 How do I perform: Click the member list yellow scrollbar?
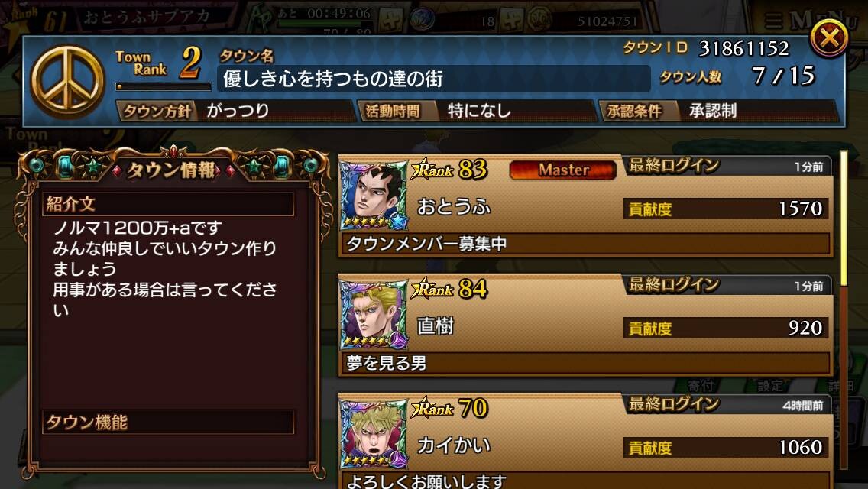[x=844, y=219]
